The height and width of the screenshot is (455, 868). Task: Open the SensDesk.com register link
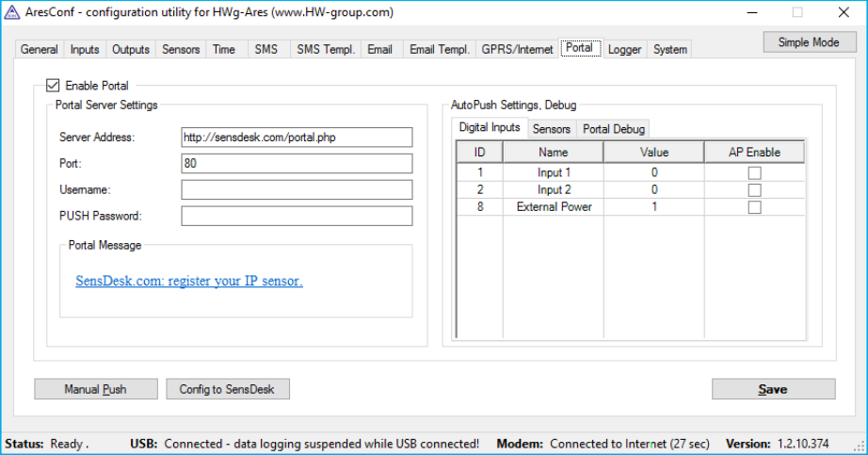click(x=188, y=281)
